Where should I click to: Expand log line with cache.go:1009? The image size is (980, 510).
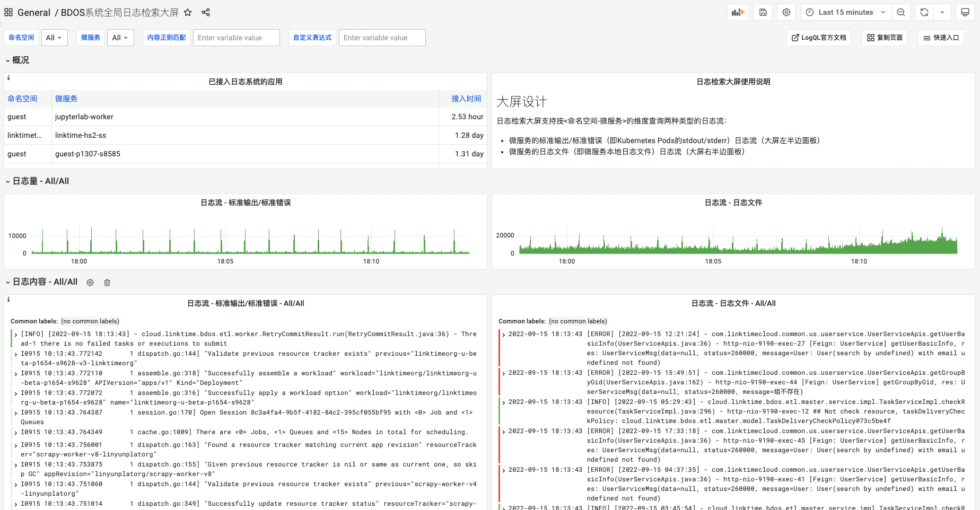[16, 433]
